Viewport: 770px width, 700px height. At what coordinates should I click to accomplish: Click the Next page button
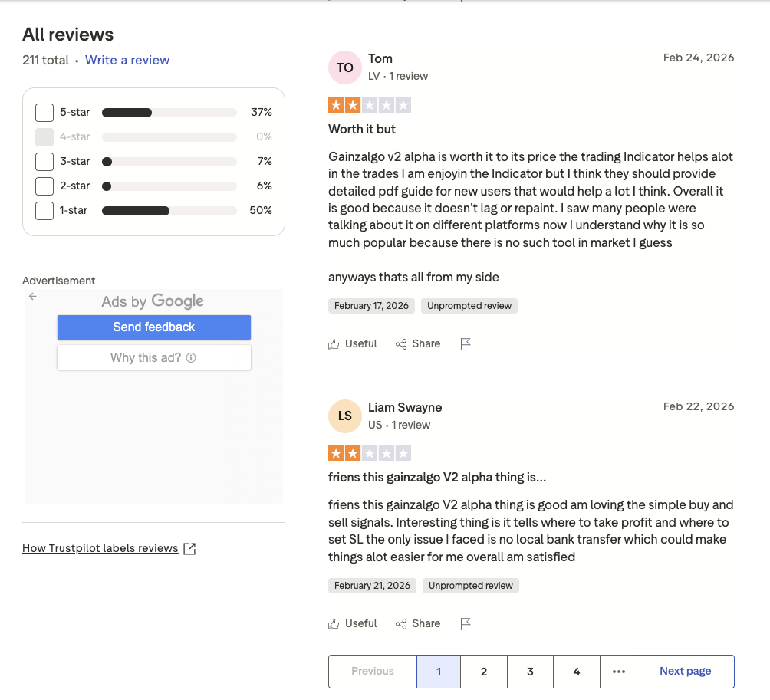click(685, 672)
